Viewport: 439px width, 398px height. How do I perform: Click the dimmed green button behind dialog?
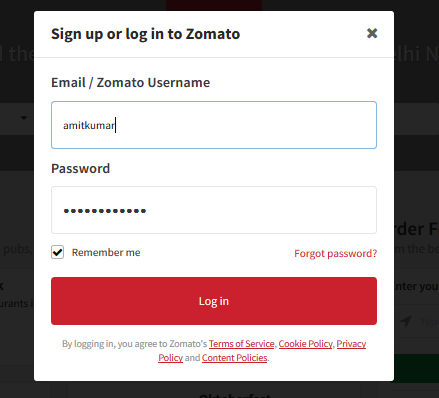(x=416, y=368)
